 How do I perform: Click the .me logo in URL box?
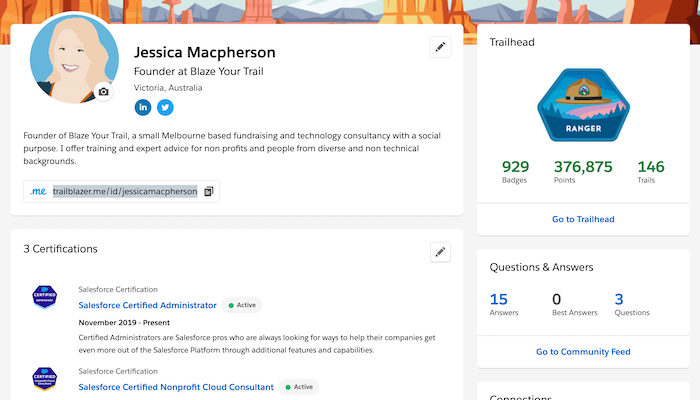click(38, 192)
